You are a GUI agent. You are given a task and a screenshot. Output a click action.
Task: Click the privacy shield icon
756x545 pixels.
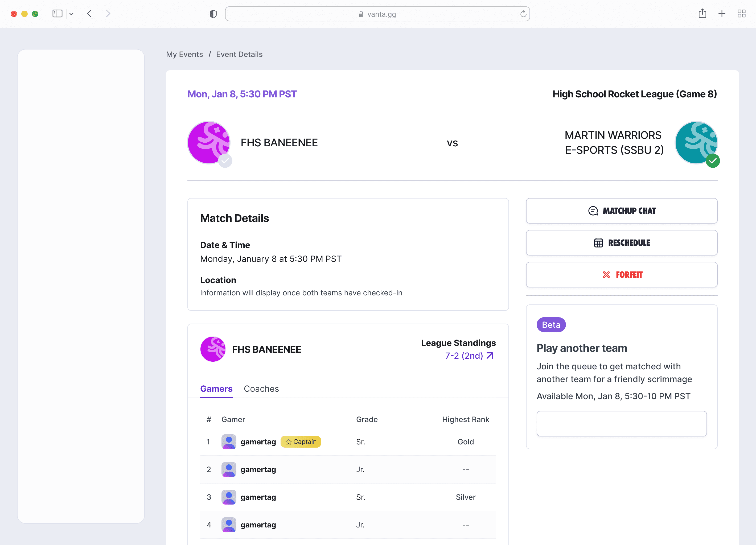click(213, 14)
